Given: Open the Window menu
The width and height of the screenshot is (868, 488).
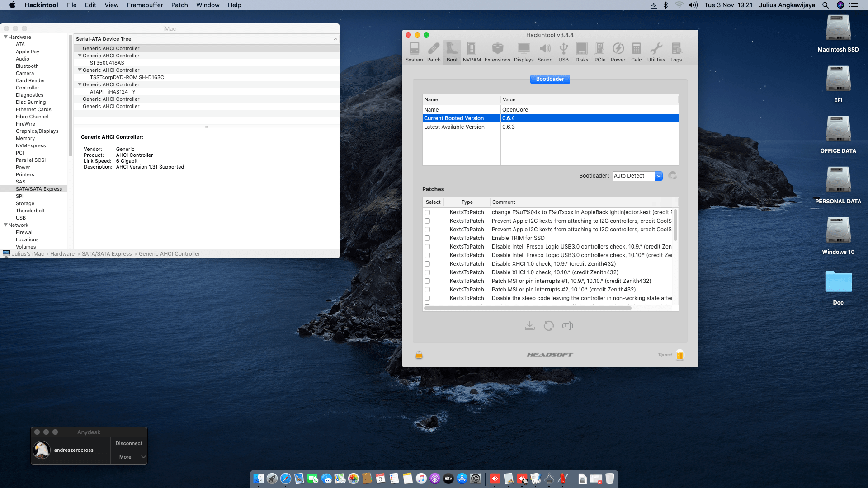Looking at the screenshot, I should (x=208, y=5).
